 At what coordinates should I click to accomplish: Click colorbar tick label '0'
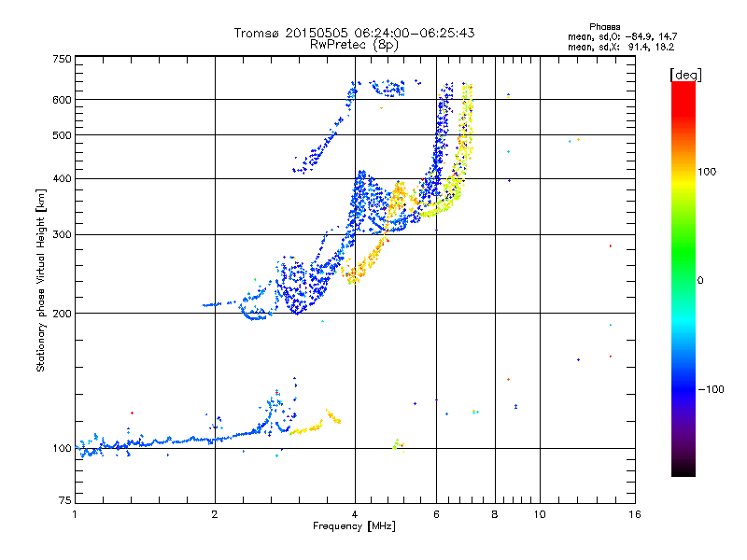tap(700, 281)
